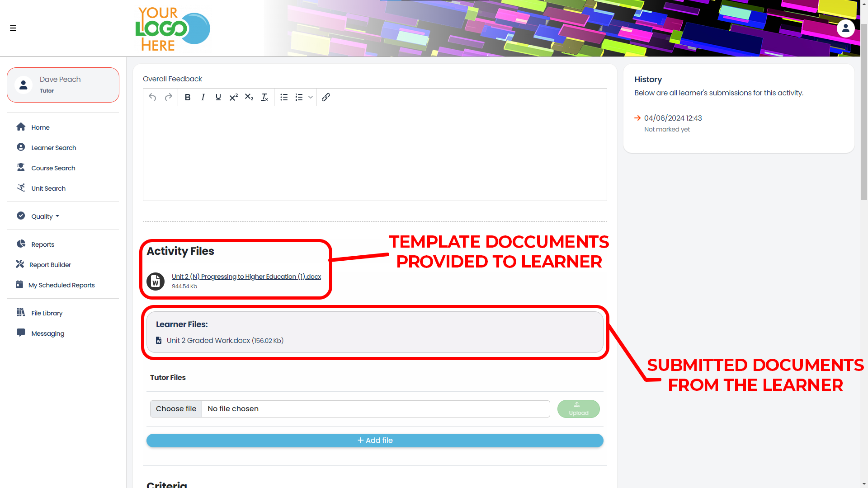This screenshot has width=868, height=488.
Task: Expand numbered list style options
Action: click(311, 97)
